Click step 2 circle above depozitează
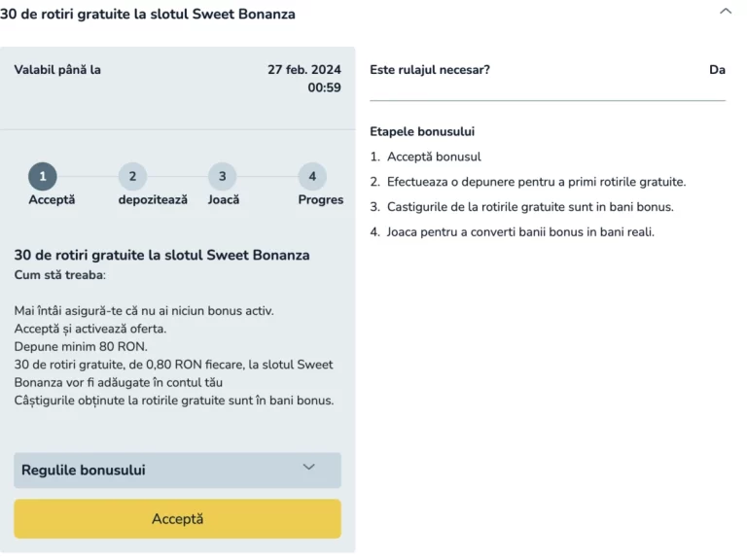Viewport: 747px width, 560px height. pos(132,176)
